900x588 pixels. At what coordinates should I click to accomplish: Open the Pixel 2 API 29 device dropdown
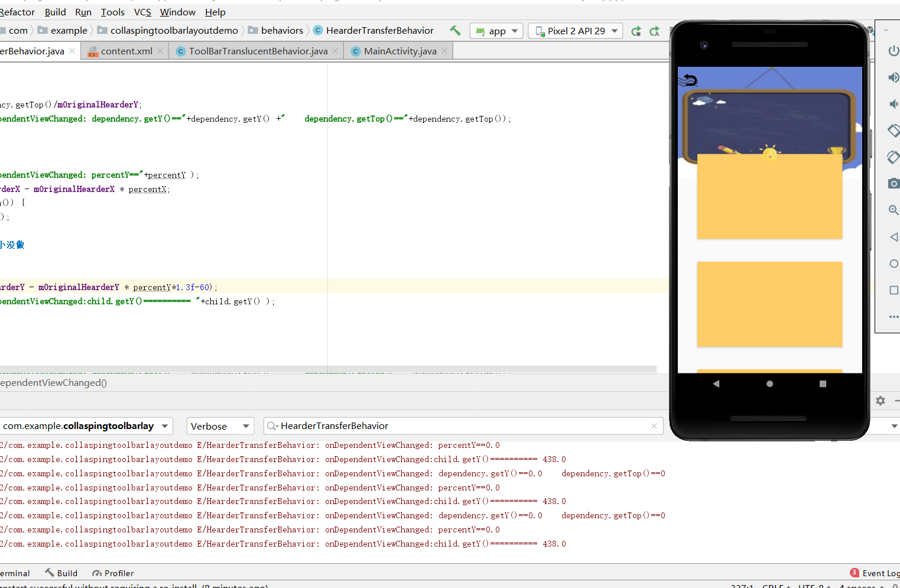pyautogui.click(x=576, y=31)
